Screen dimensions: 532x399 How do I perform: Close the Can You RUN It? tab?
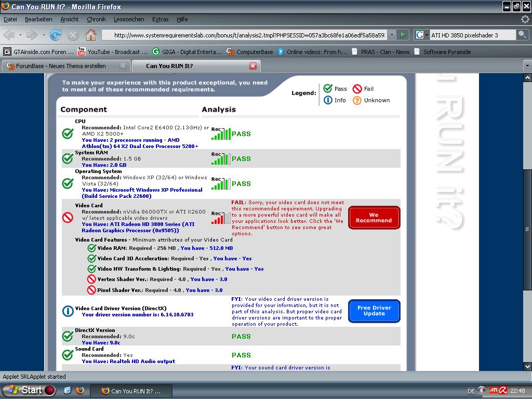click(x=253, y=66)
